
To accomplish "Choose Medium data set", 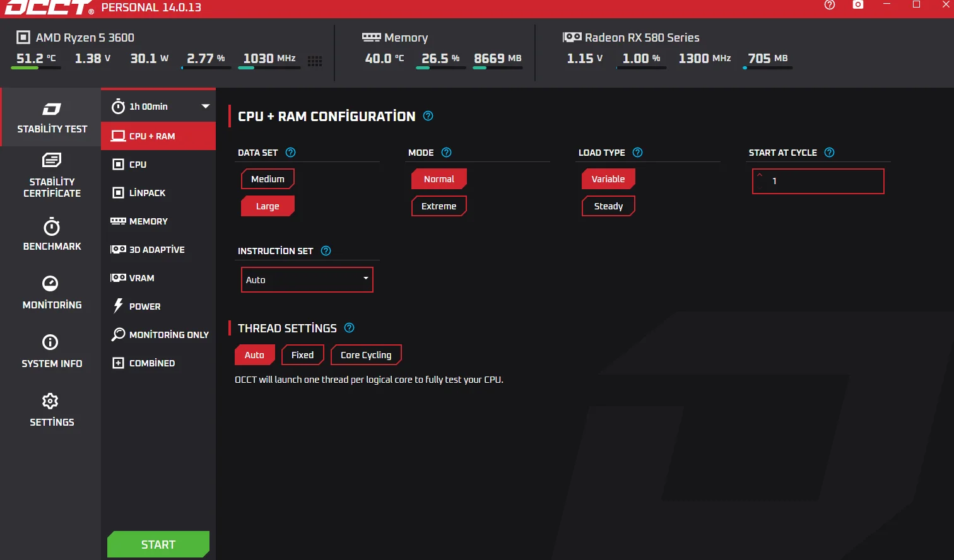I will coord(268,179).
